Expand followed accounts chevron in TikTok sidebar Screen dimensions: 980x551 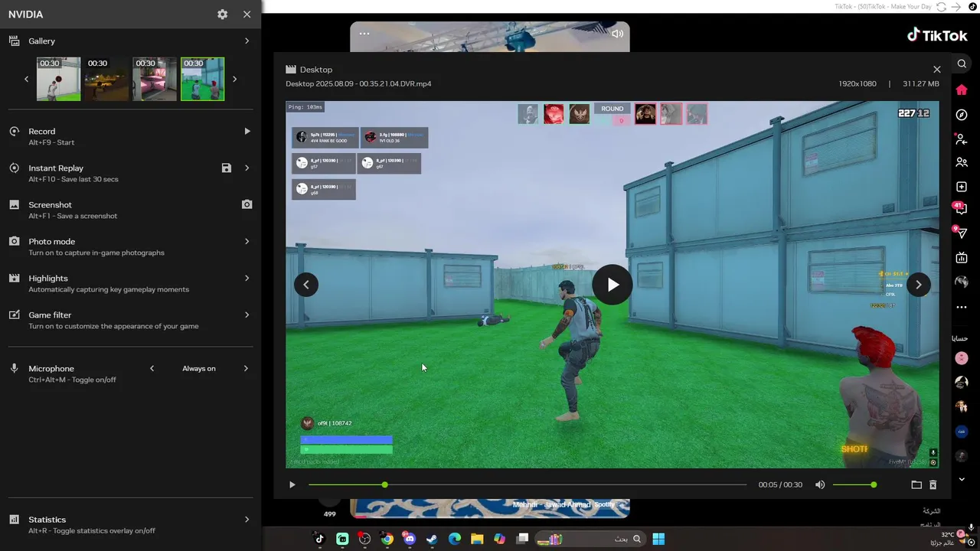click(x=962, y=479)
